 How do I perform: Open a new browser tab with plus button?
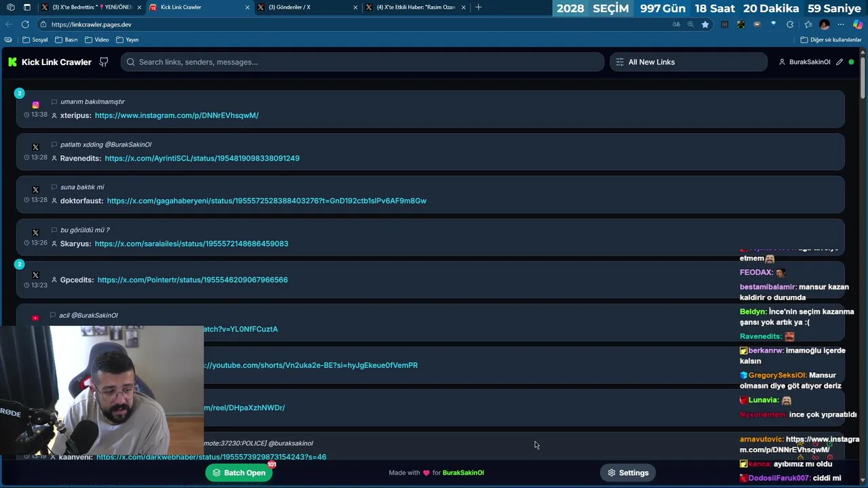click(479, 7)
